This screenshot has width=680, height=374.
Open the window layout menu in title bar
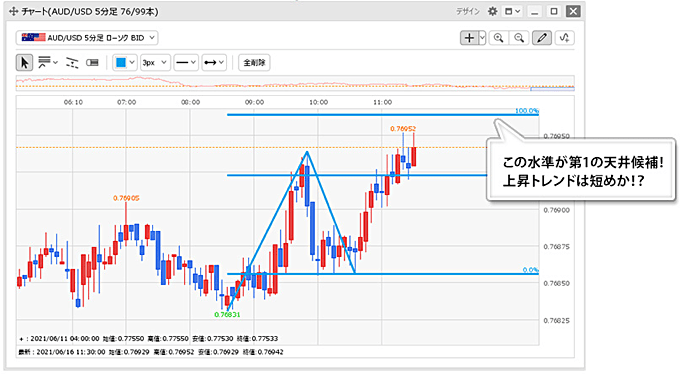tap(513, 11)
